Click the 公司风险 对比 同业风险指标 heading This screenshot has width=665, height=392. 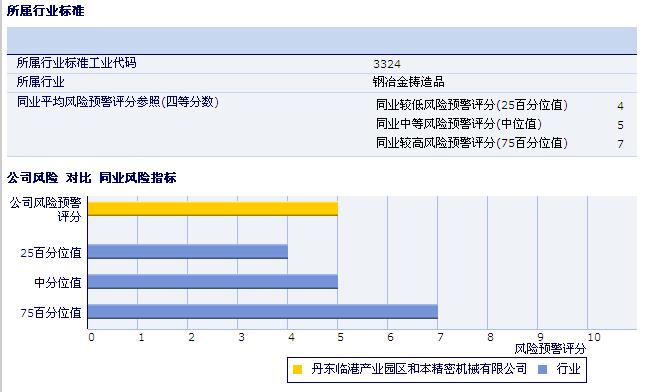pos(92,177)
